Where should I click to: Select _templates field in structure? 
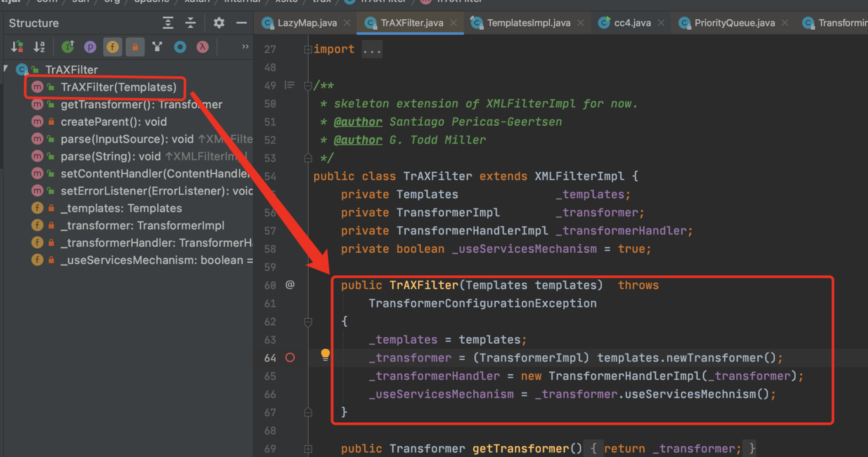[x=121, y=208]
